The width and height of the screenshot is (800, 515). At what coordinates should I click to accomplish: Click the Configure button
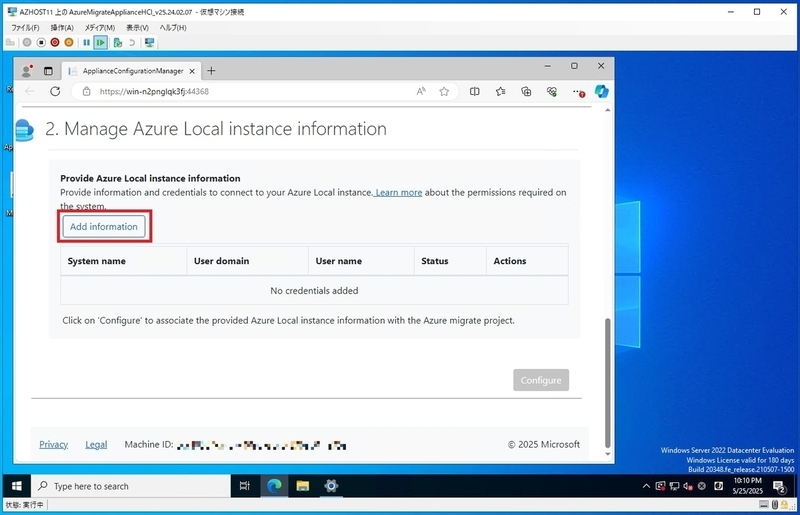(x=541, y=380)
